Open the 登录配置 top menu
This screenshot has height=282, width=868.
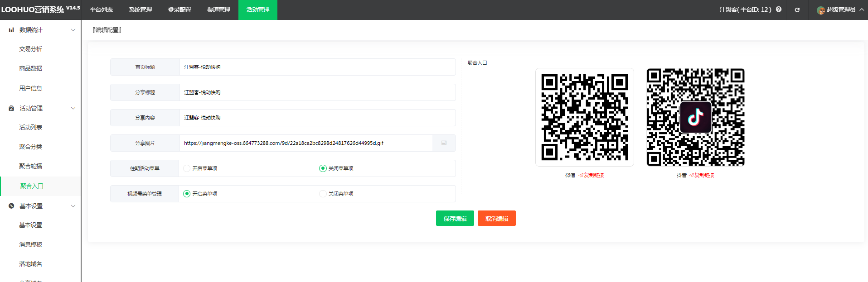click(x=179, y=10)
